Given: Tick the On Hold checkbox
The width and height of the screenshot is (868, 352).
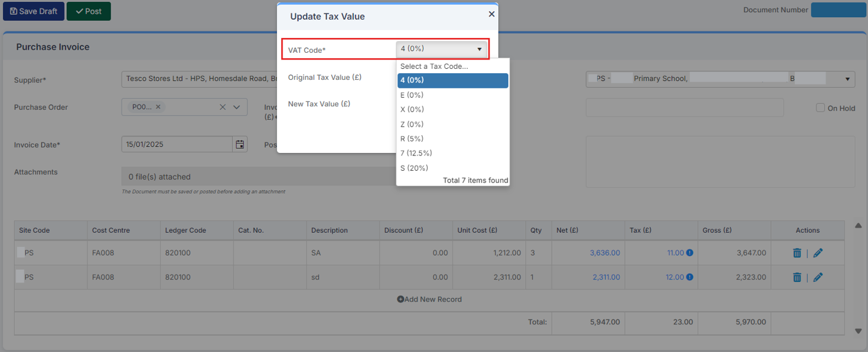Looking at the screenshot, I should coord(820,108).
